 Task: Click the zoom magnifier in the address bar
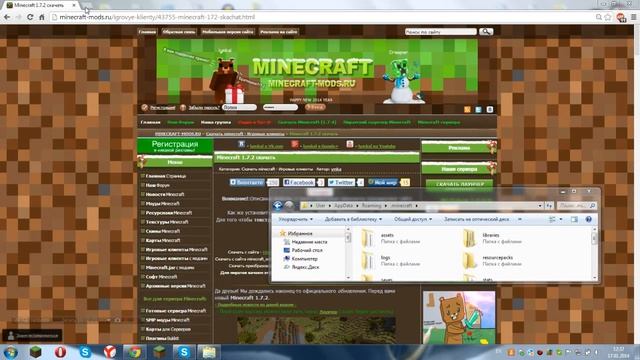point(598,17)
